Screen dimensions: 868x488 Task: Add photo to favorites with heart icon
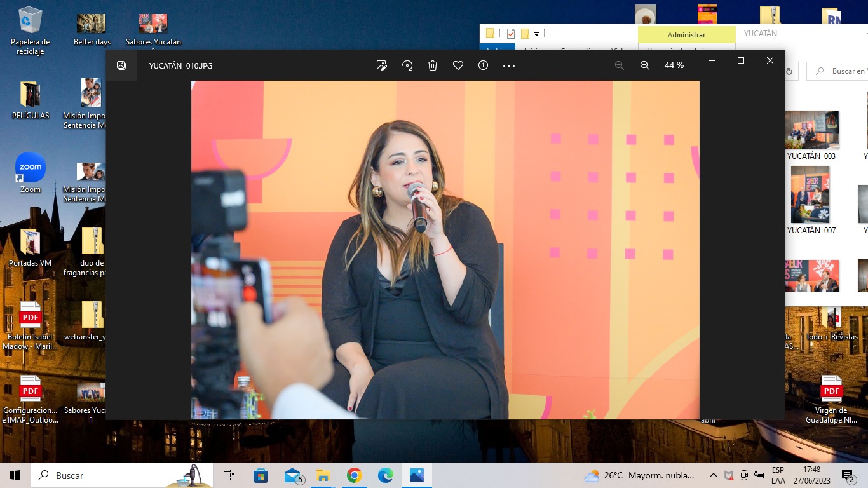tap(458, 65)
